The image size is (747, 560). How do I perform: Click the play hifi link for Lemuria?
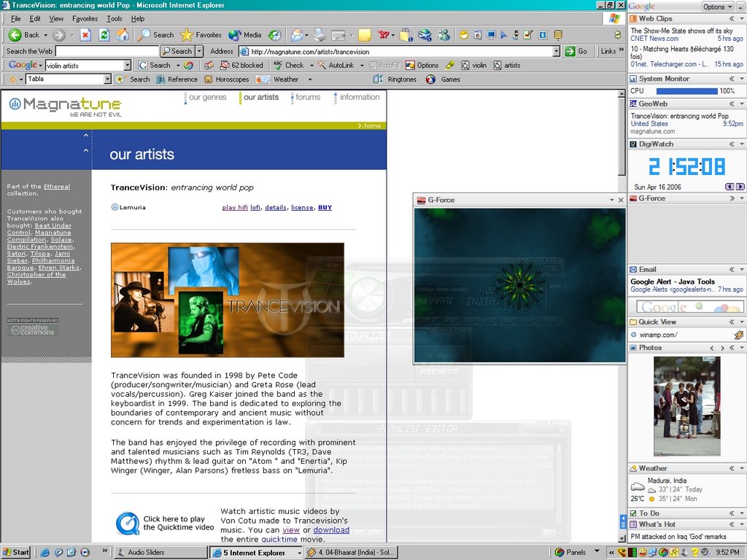pyautogui.click(x=235, y=207)
